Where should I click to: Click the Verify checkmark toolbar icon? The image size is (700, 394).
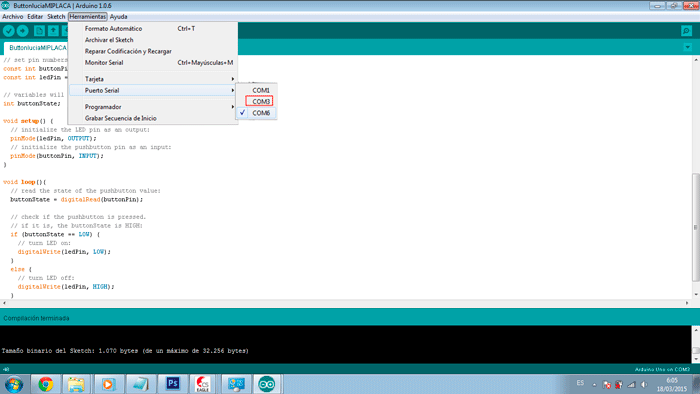click(8, 31)
